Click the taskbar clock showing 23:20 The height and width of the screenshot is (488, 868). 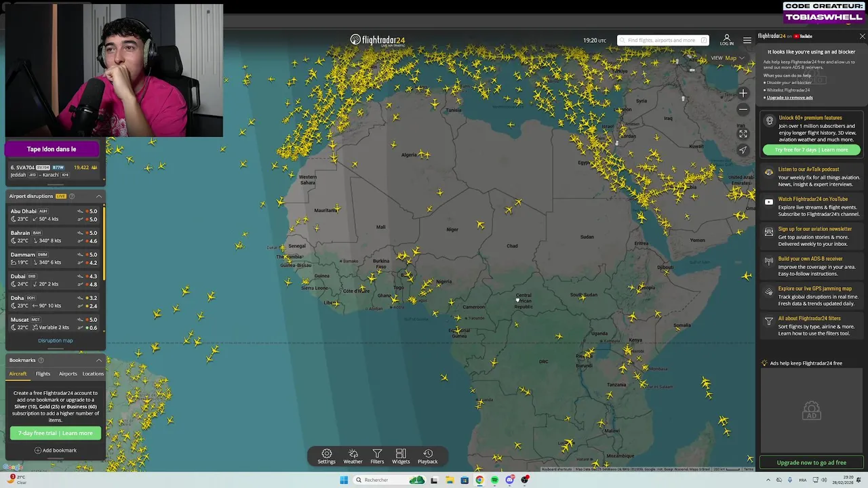tap(842, 480)
